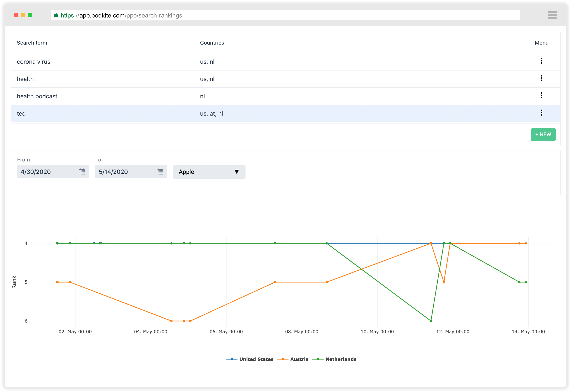
Task: Click the browser address bar URL
Action: 121,16
